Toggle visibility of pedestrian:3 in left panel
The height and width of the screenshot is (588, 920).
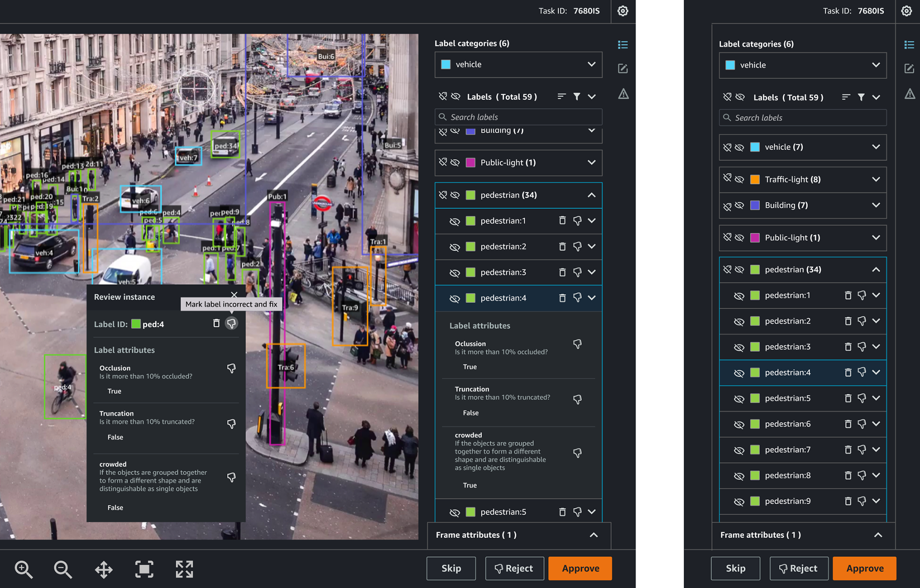point(455,273)
